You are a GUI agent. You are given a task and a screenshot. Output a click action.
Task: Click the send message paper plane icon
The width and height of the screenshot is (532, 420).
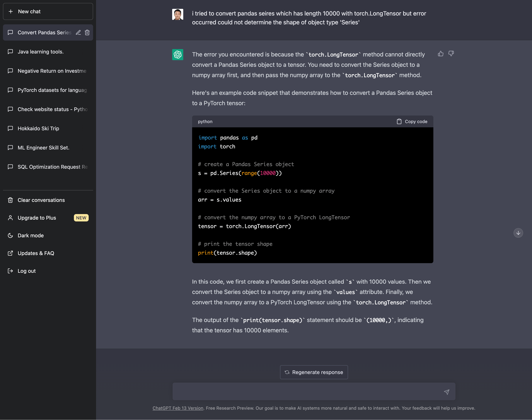(447, 392)
